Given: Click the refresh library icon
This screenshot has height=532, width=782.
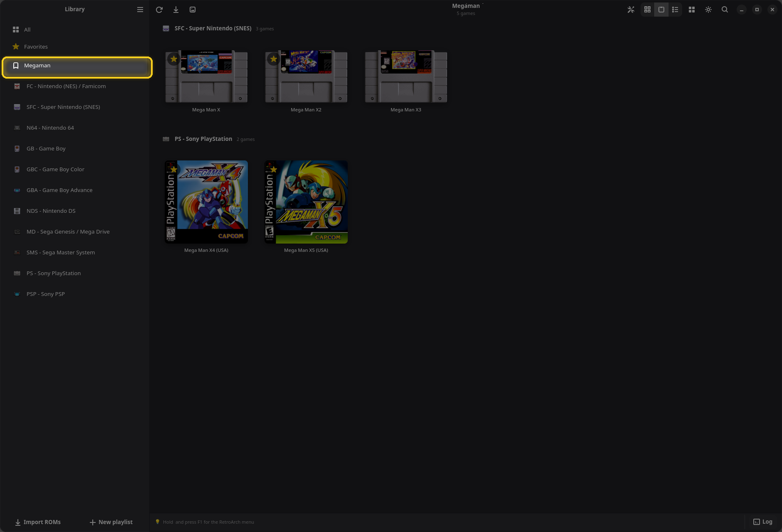Looking at the screenshot, I should (x=159, y=10).
